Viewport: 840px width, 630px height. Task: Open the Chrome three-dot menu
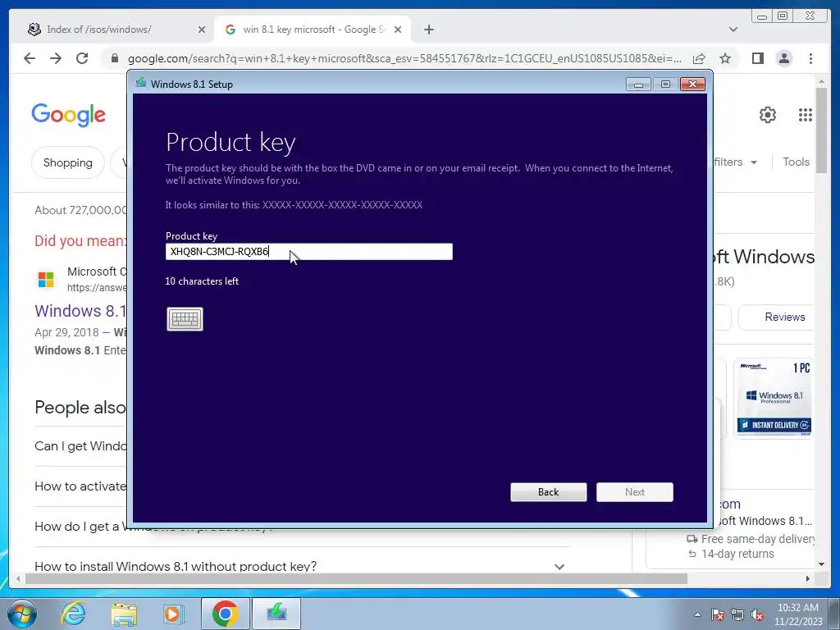click(810, 58)
